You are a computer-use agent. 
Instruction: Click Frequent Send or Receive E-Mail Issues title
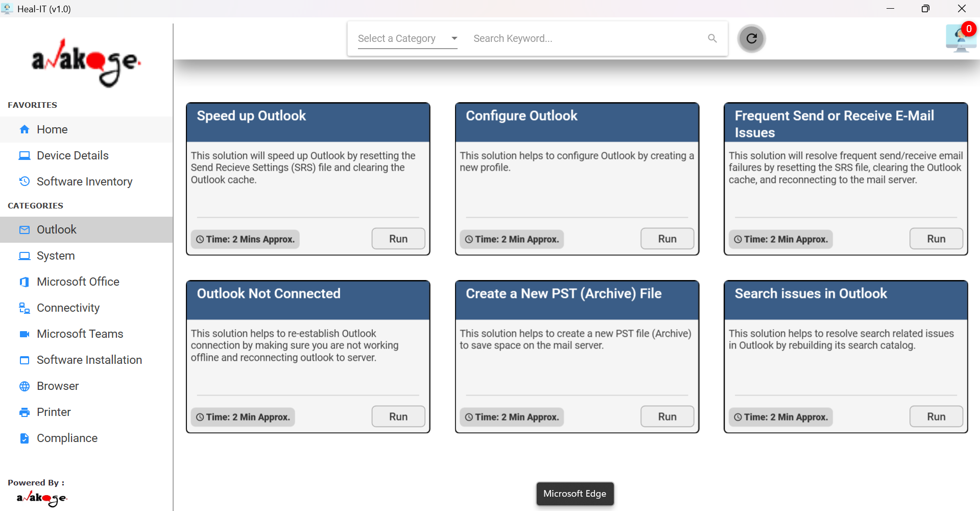[834, 124]
